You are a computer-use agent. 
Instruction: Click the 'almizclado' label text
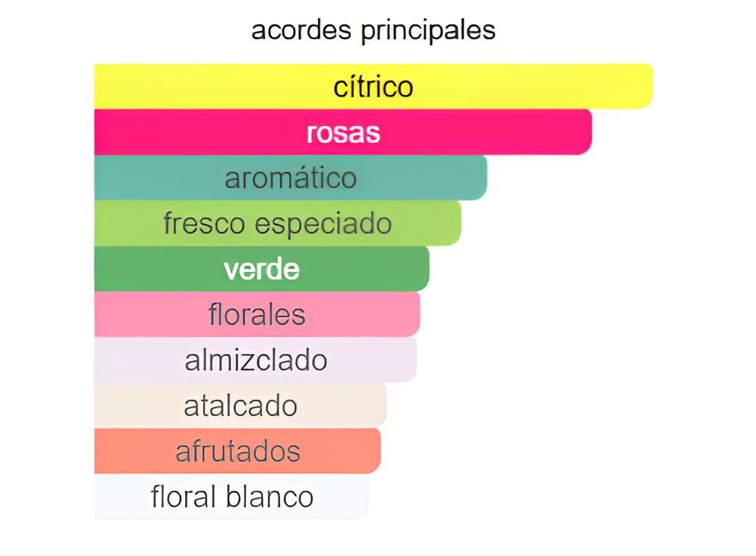point(256,360)
